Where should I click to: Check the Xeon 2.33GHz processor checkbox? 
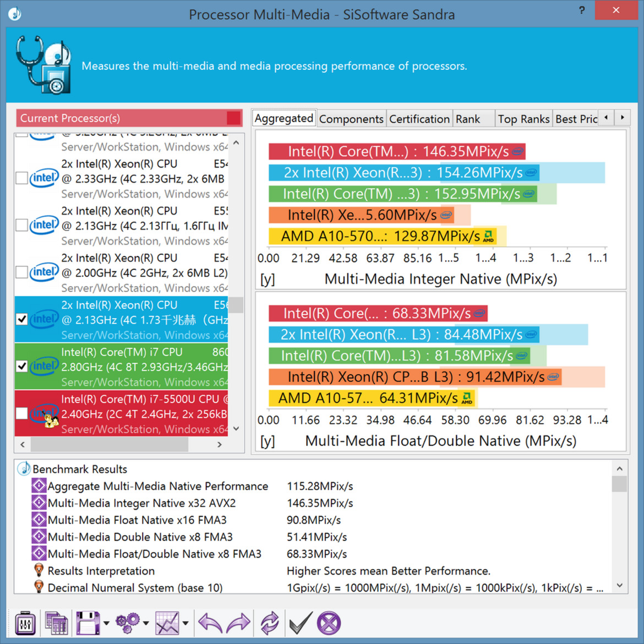click(22, 178)
